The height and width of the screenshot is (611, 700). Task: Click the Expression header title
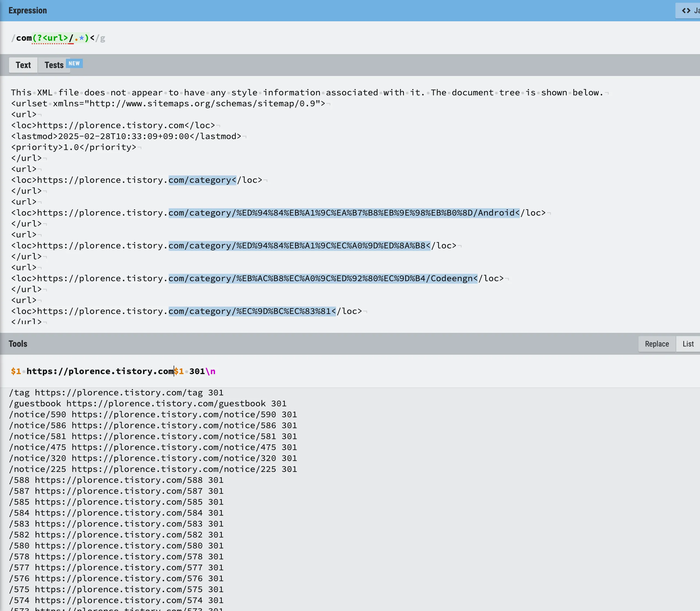click(x=28, y=11)
